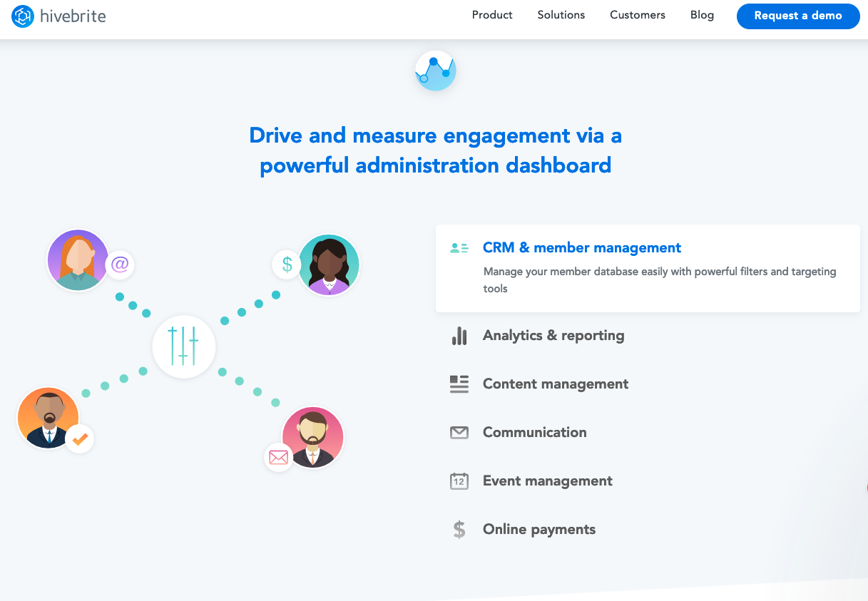
Task: Click the heading 'Drive and measure engagement'
Action: tap(435, 150)
